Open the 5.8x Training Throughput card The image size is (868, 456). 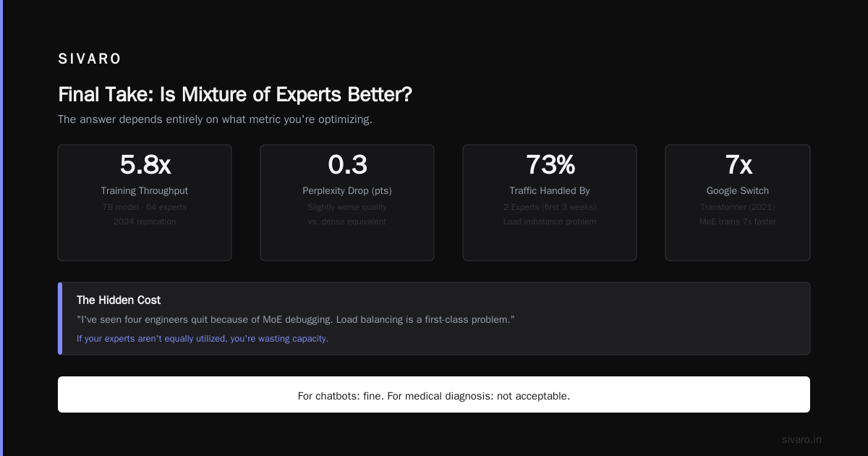(145, 203)
